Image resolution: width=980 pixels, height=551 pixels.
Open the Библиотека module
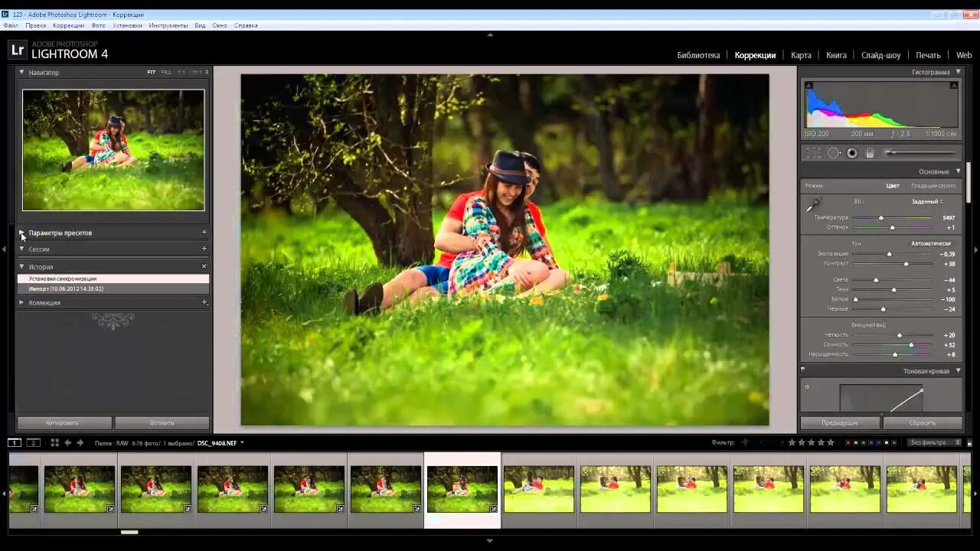coord(698,55)
